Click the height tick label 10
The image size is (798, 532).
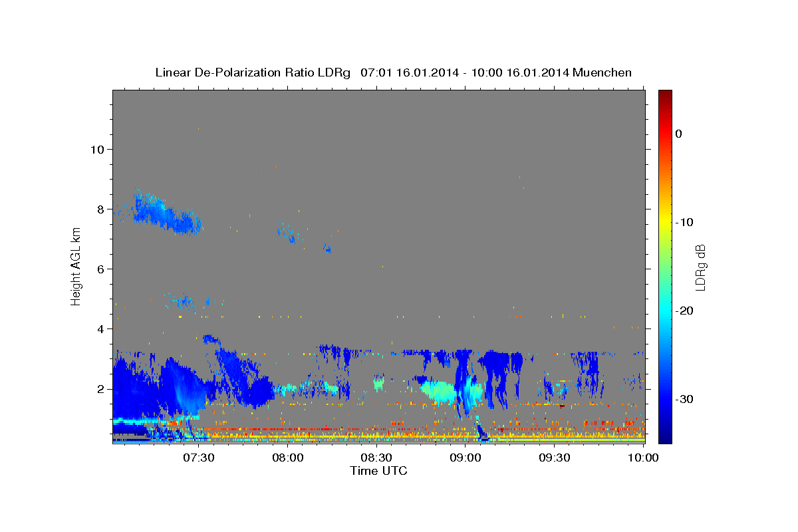pos(97,149)
